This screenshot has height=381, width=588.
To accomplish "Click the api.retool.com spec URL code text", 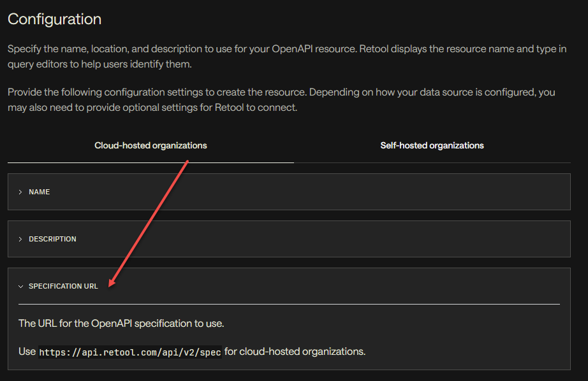I will [x=129, y=352].
